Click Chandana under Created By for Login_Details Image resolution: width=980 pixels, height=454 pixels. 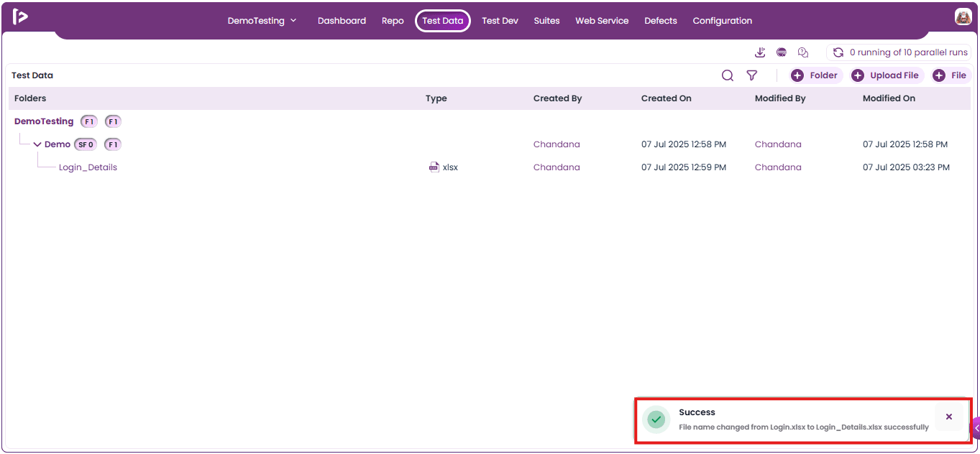pyautogui.click(x=557, y=167)
